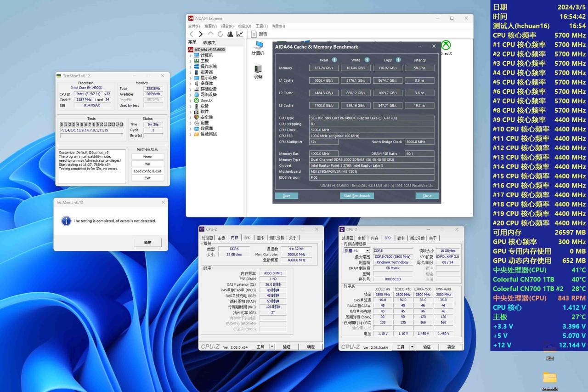Expand the 性能测试 tree node
588x392 pixels.
pyautogui.click(x=191, y=134)
